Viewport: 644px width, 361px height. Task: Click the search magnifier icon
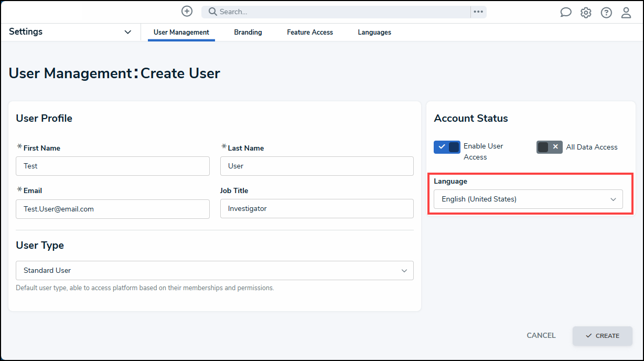coord(213,12)
